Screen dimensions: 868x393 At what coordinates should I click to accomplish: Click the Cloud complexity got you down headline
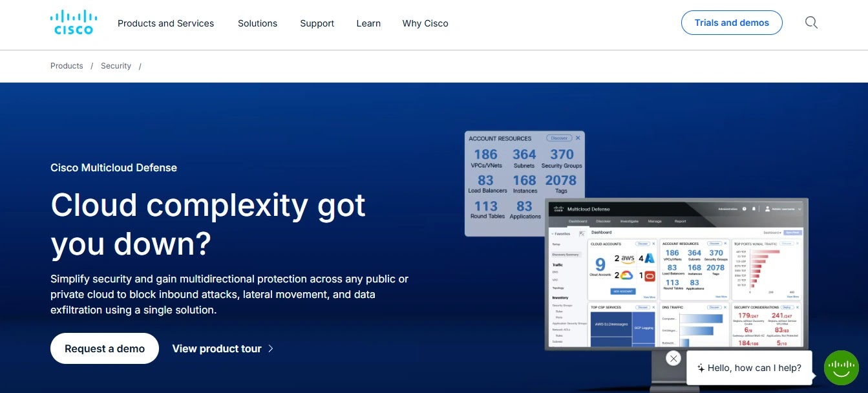(208, 224)
